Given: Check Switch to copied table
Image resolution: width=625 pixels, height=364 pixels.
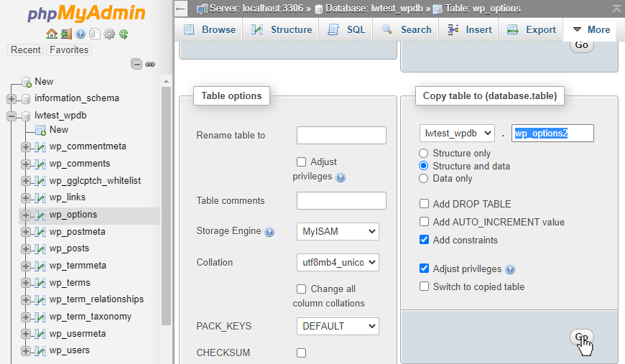Looking at the screenshot, I should click(425, 286).
